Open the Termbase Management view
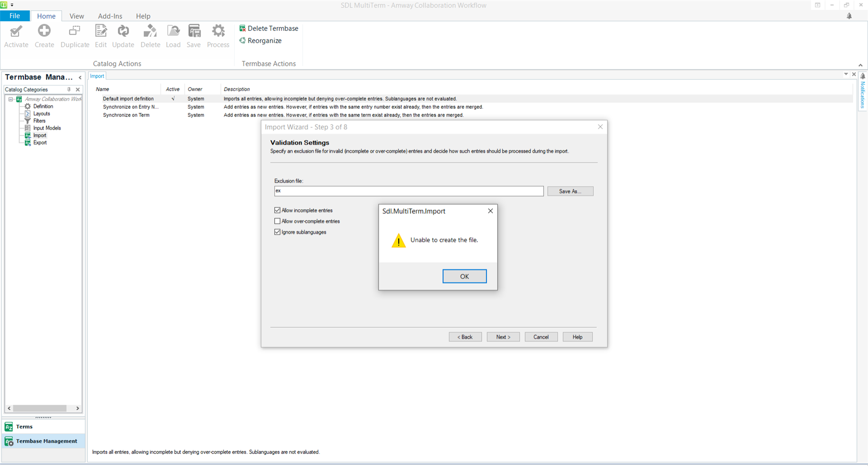The width and height of the screenshot is (868, 466). [x=43, y=441]
